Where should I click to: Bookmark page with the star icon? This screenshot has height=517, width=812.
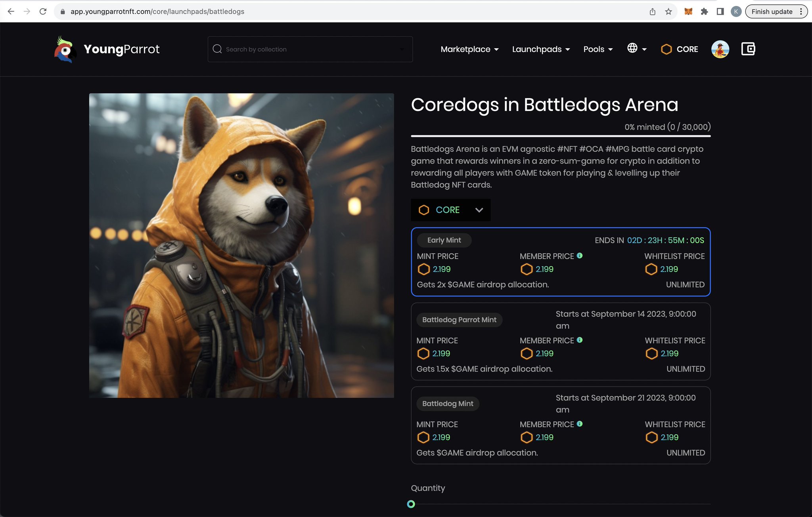[x=668, y=11]
